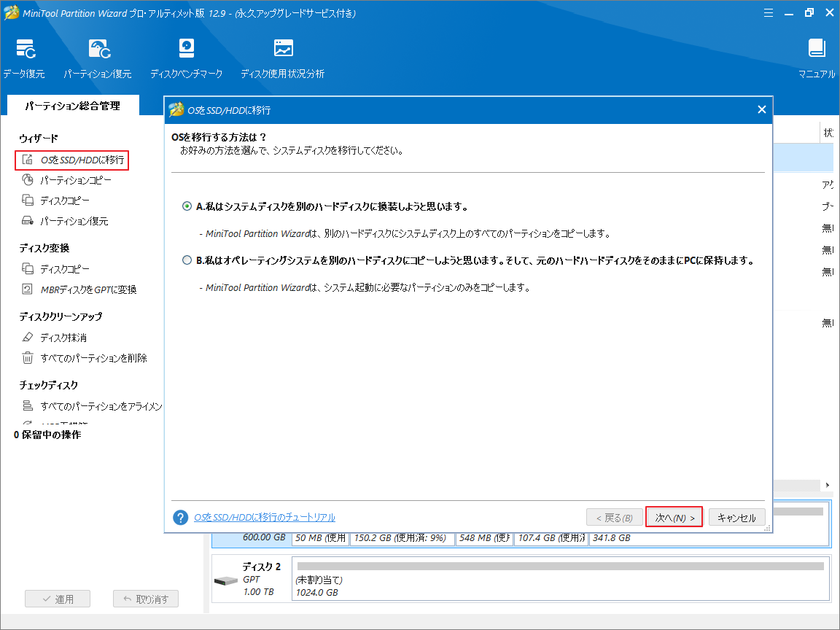Click すべてのパーティションをアライメント icon

coord(27,405)
